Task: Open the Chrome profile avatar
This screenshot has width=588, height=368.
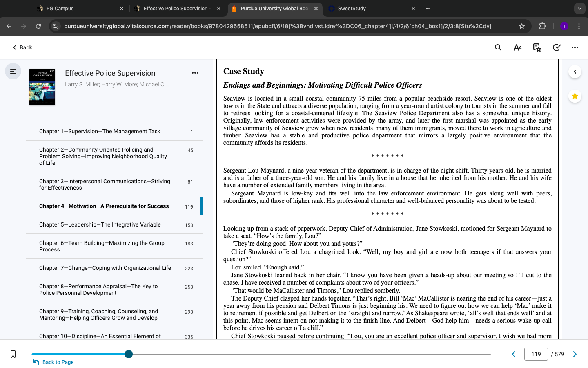Action: [x=564, y=26]
